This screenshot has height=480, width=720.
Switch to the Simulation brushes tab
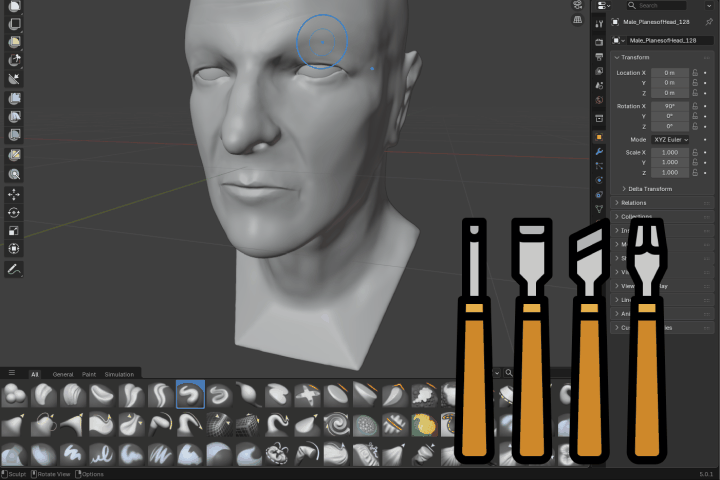[119, 374]
